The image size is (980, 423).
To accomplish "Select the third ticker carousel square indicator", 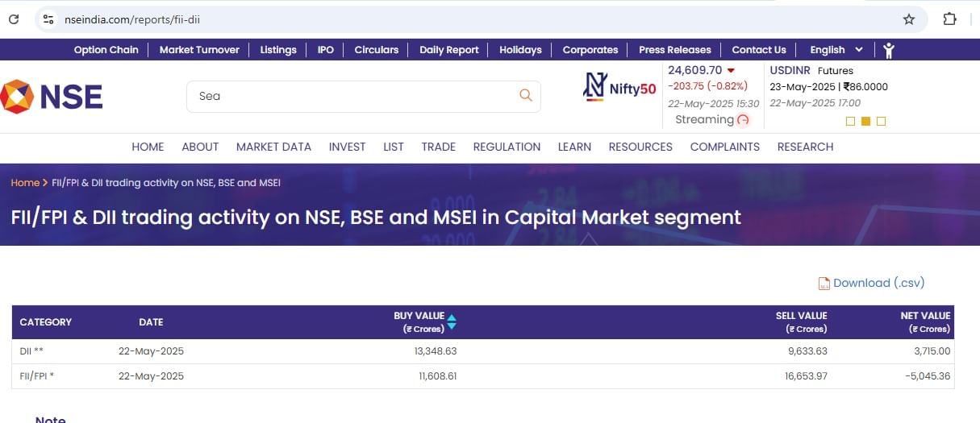I will 881,121.
